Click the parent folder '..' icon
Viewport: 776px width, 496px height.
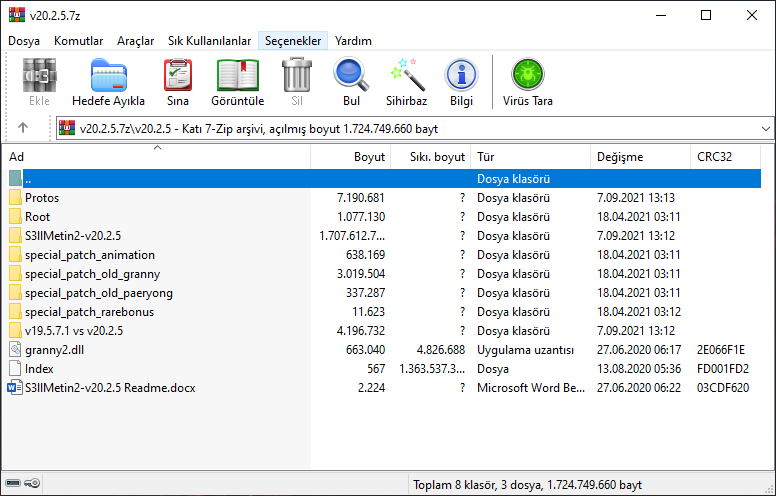point(15,178)
